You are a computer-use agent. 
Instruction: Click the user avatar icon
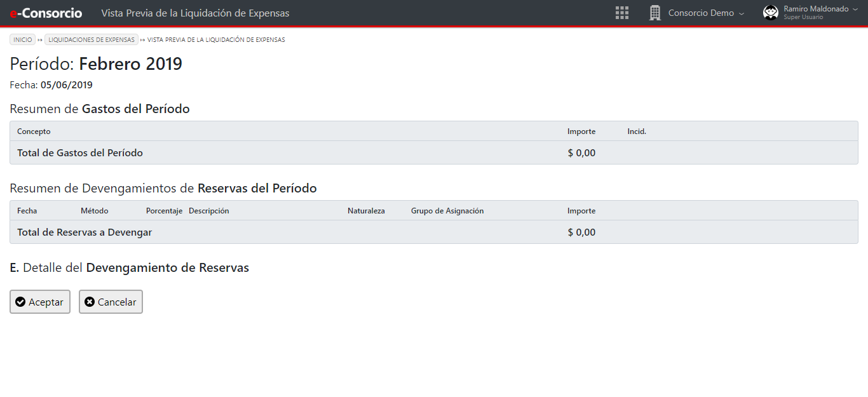pyautogui.click(x=771, y=13)
